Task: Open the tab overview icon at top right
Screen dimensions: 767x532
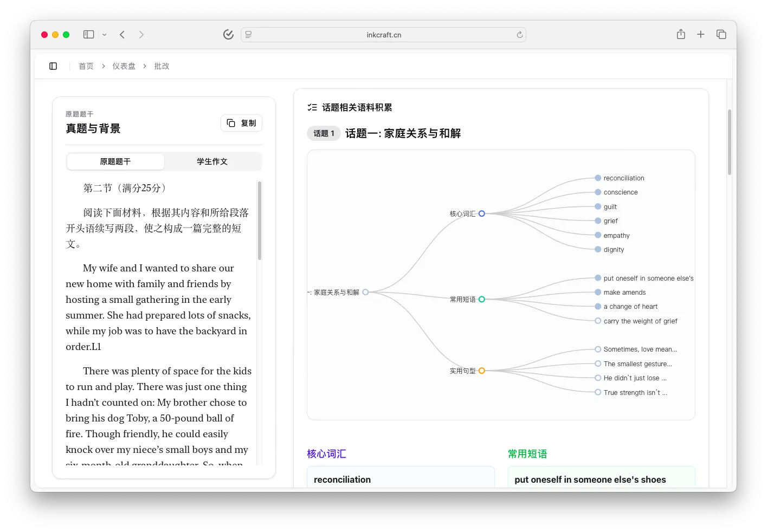Action: pos(721,34)
